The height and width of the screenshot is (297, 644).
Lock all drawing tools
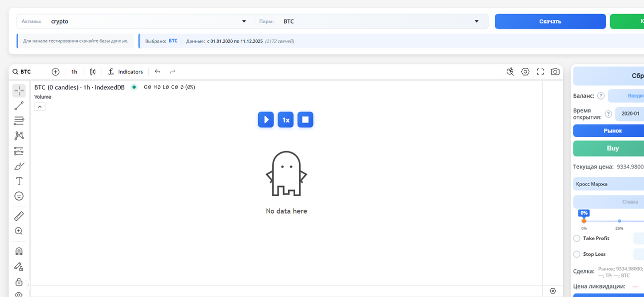[x=19, y=281]
